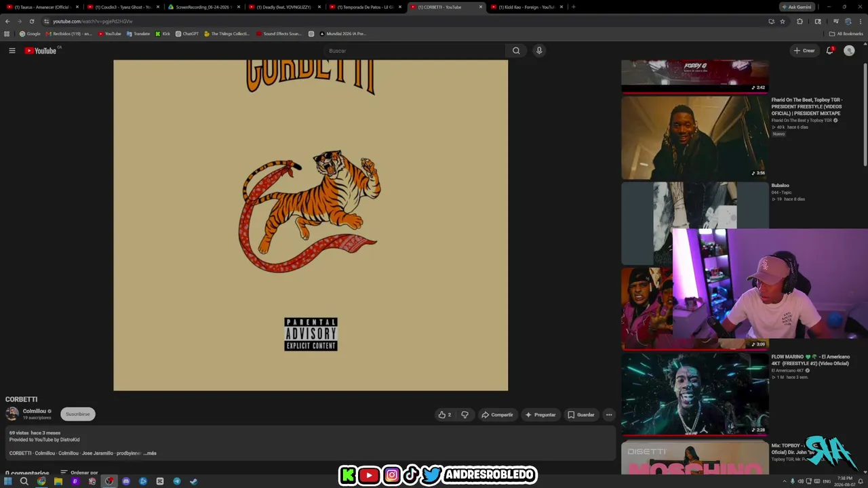868x488 pixels.
Task: Reload the current page
Action: [x=31, y=22]
